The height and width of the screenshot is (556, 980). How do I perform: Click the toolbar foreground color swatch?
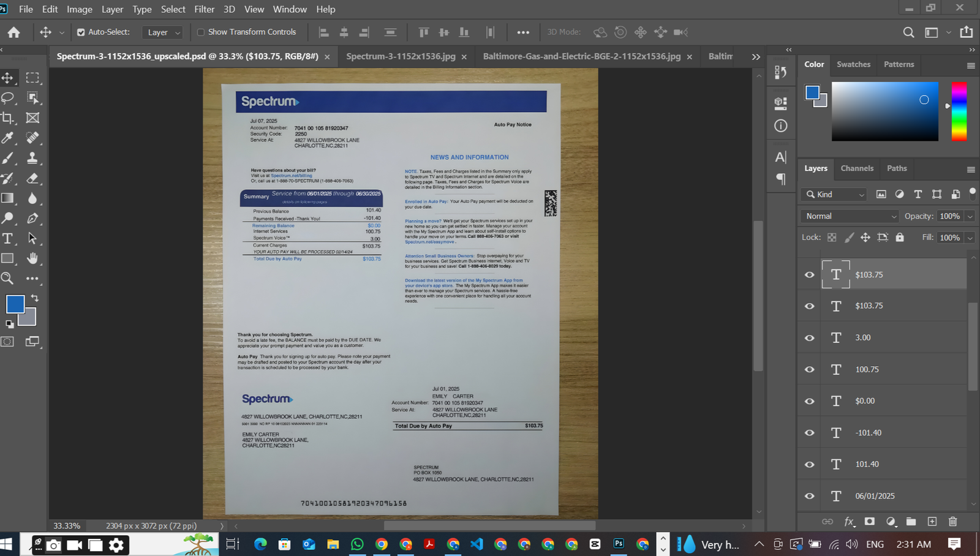[15, 304]
